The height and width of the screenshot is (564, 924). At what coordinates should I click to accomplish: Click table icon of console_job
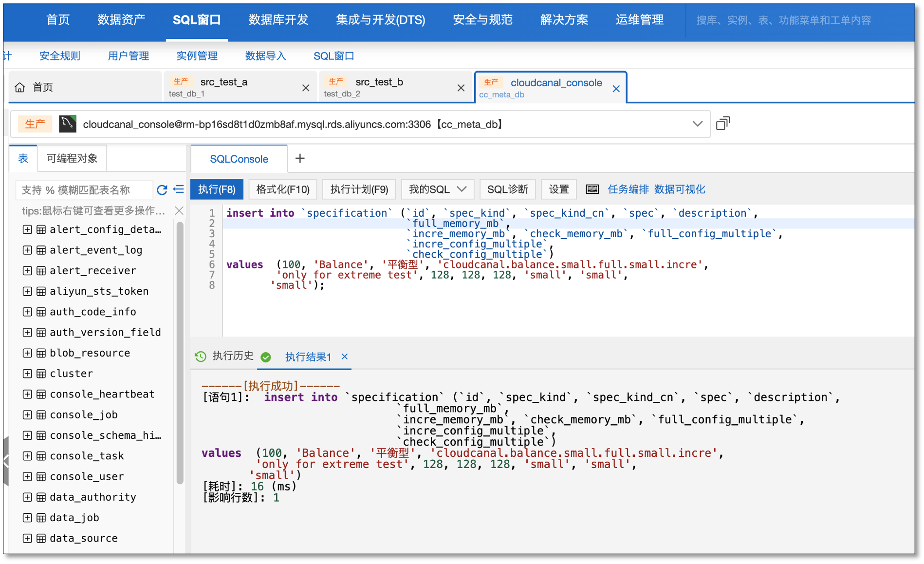pyautogui.click(x=41, y=415)
